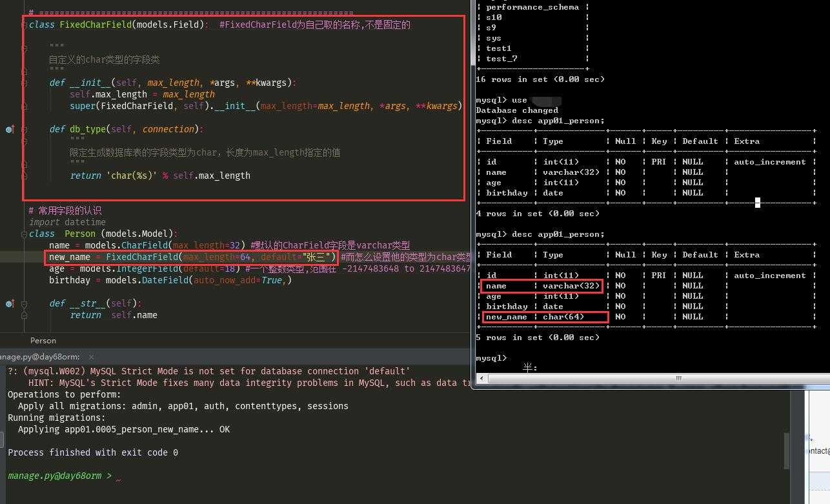
Task: Click the run console vertical scrollbar thumb
Action: [x=785, y=450]
